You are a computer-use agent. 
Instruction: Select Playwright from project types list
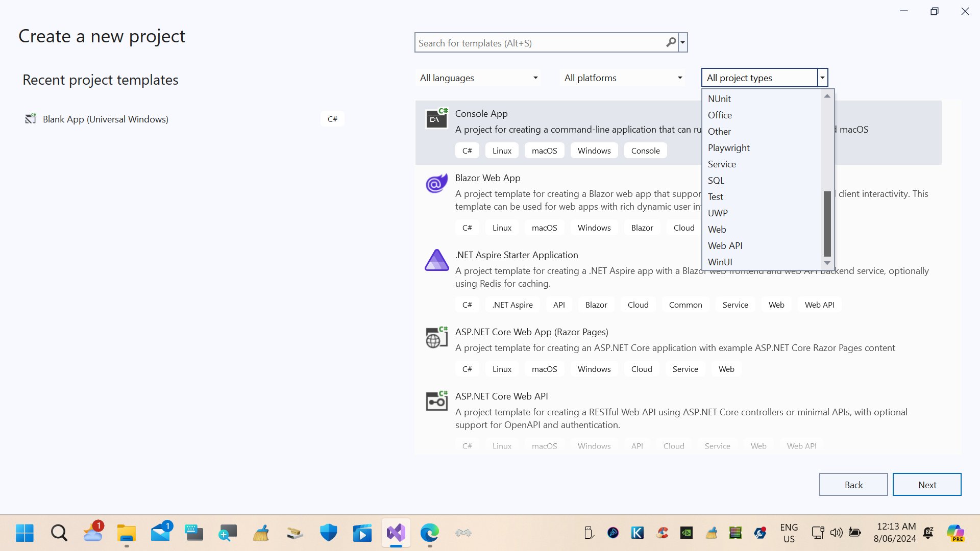tap(762, 147)
